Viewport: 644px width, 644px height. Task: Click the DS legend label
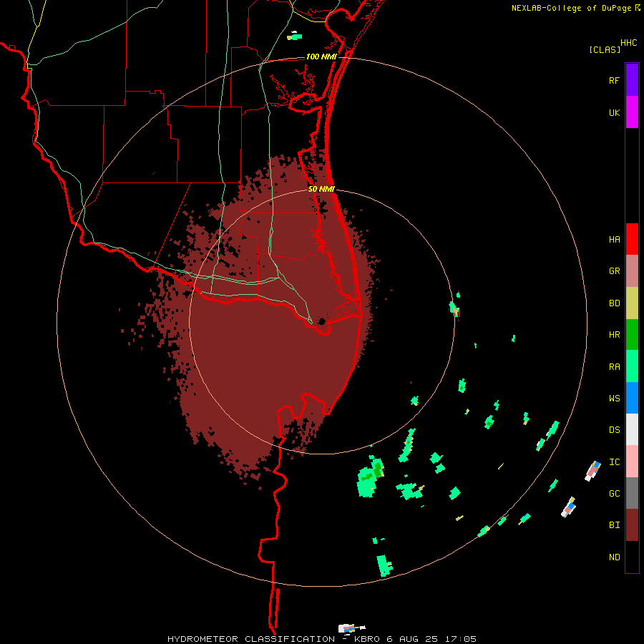click(614, 430)
